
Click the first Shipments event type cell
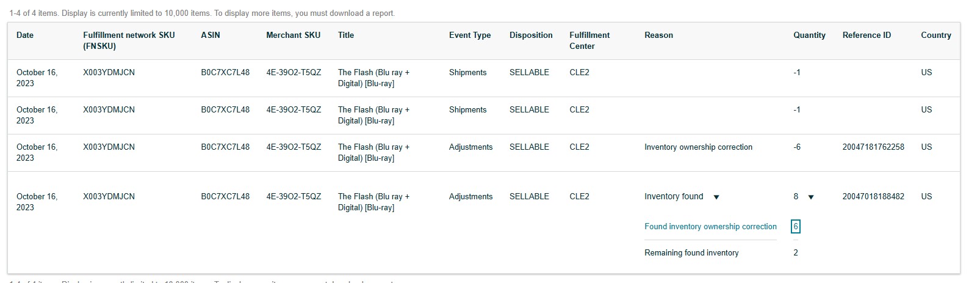click(467, 72)
